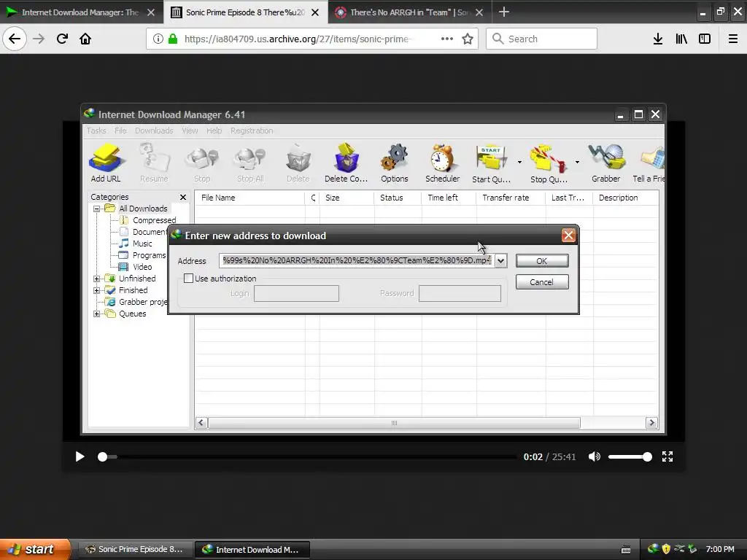Open the View menu
The height and width of the screenshot is (560, 747).
tap(190, 131)
